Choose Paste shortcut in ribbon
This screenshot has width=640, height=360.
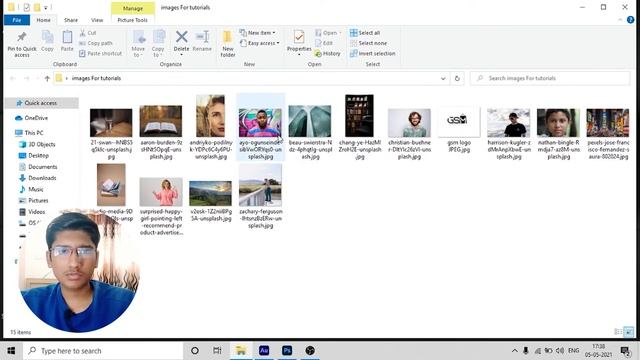tap(100, 53)
